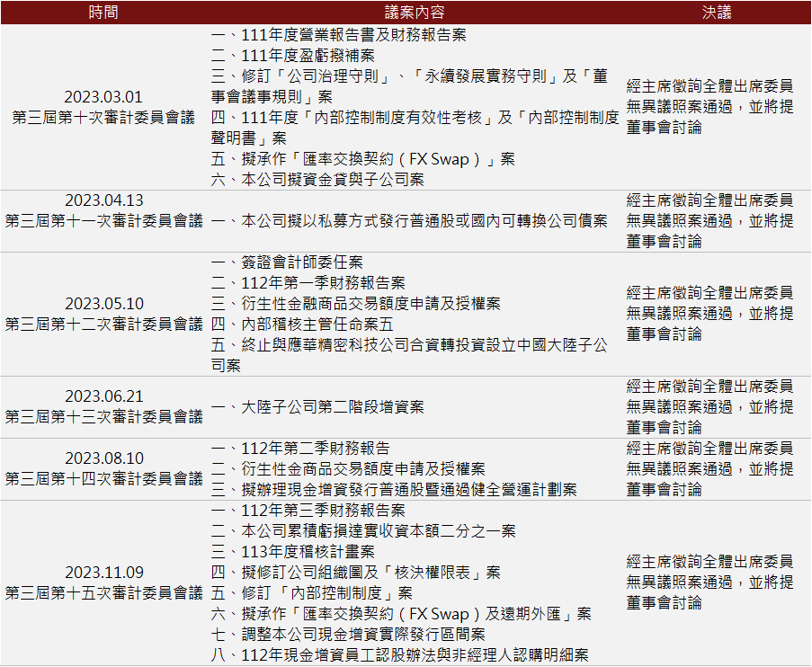Click the 修訂「公司治理守則」 agenda line
812x667 pixels.
coord(409,86)
